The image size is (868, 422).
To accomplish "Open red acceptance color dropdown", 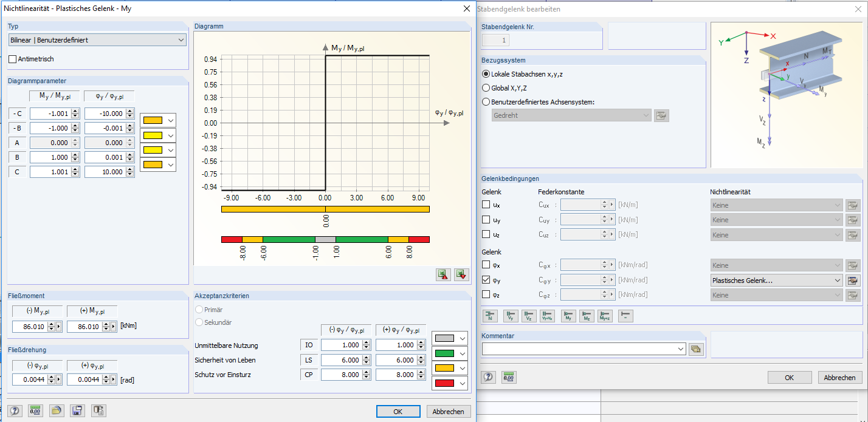I will (x=462, y=384).
